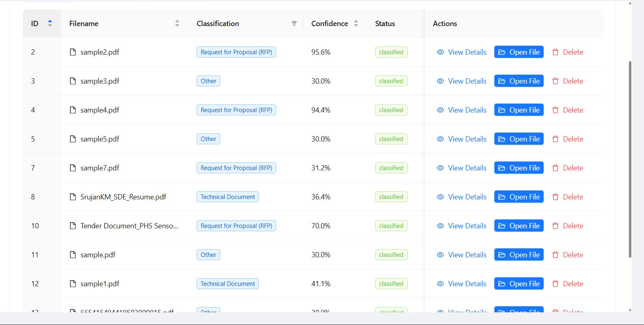
Task: Open File for sample.pdf row
Action: [x=519, y=254]
